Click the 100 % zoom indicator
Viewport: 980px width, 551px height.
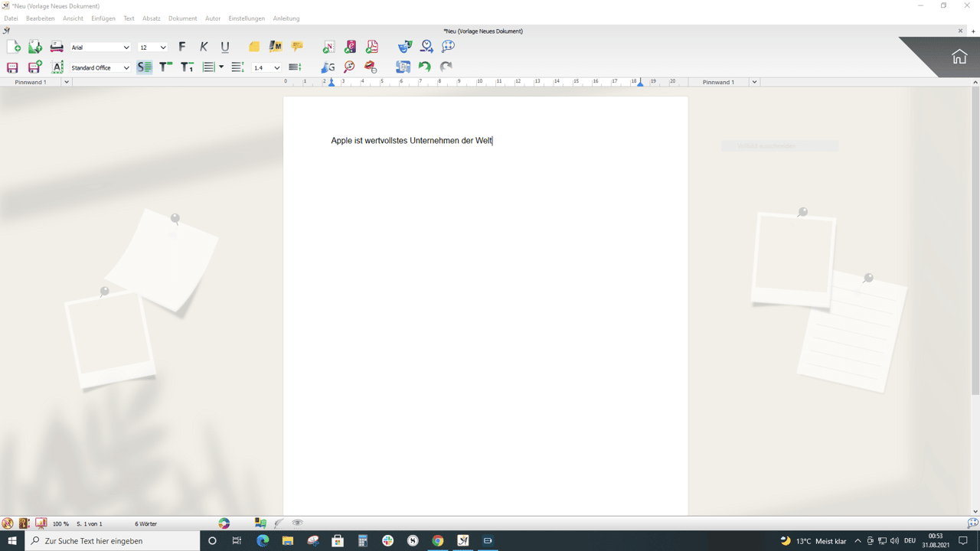[x=60, y=524]
